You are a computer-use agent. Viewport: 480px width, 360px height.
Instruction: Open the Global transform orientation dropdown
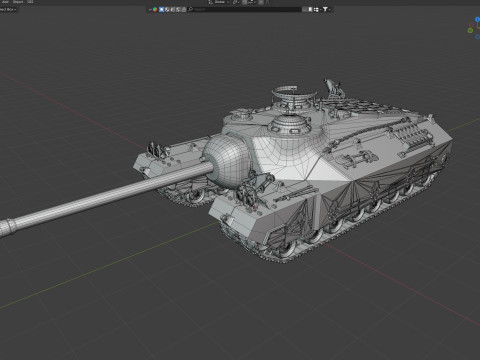coord(220,2)
